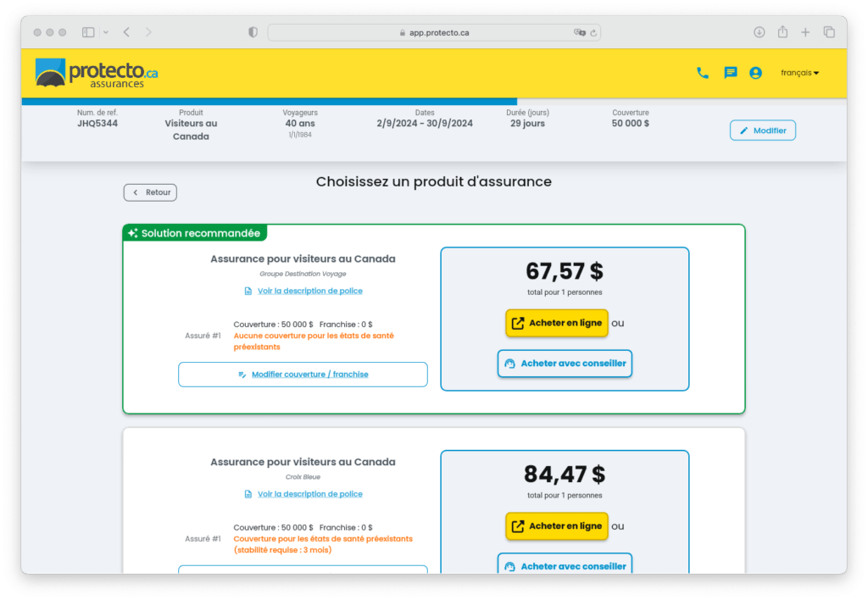Click the Groupe Destination Voyage insurer name
Viewport: 868px width, 600px height.
303,274
